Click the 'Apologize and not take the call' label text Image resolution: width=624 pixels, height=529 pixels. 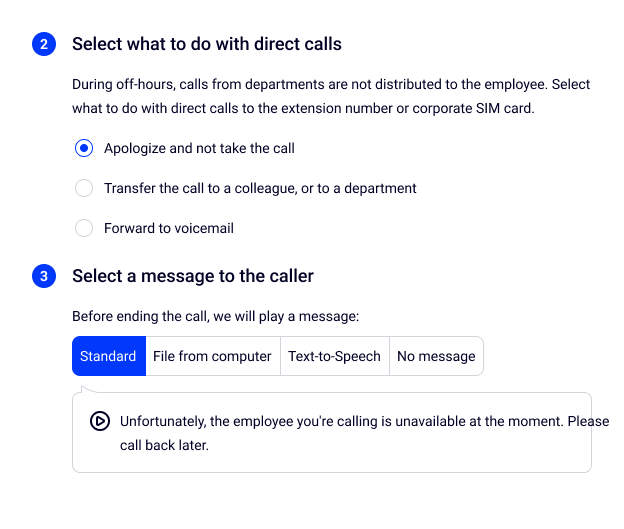click(x=199, y=149)
